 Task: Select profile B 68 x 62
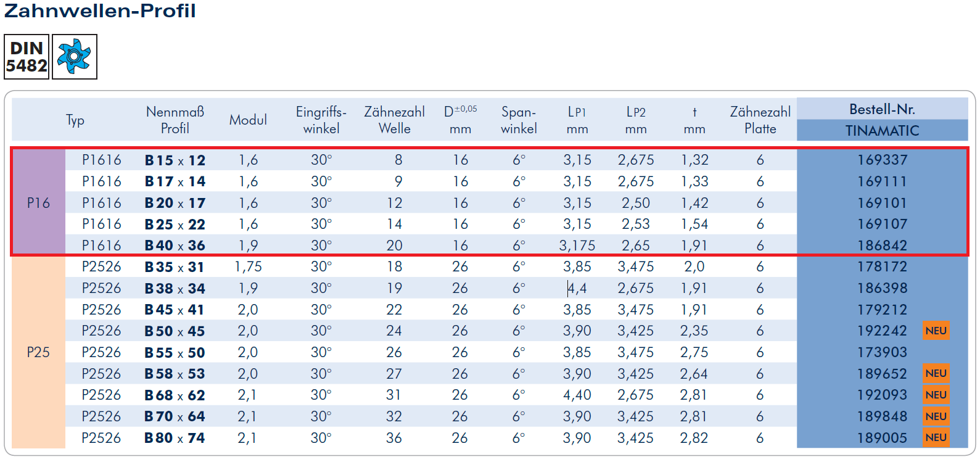point(175,395)
